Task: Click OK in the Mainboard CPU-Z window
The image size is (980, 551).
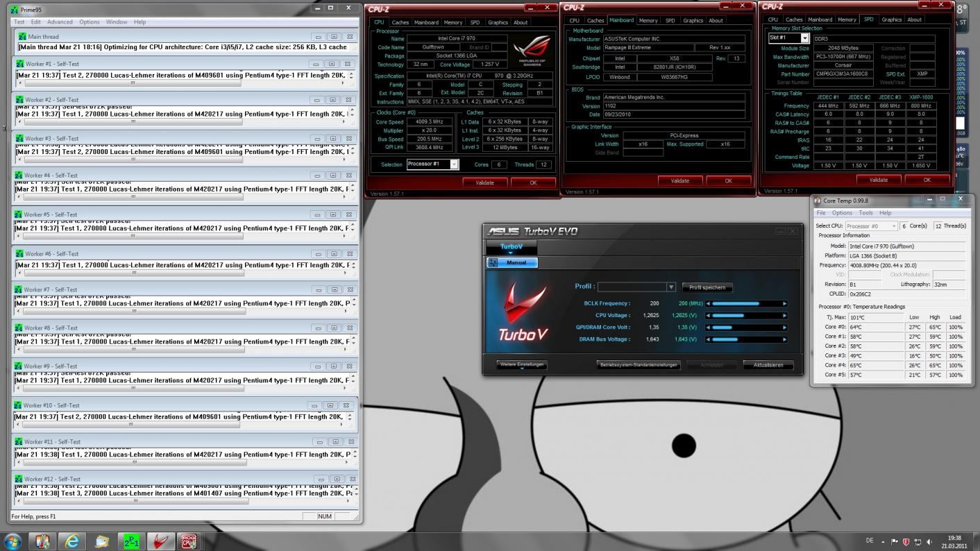Action: click(x=728, y=180)
